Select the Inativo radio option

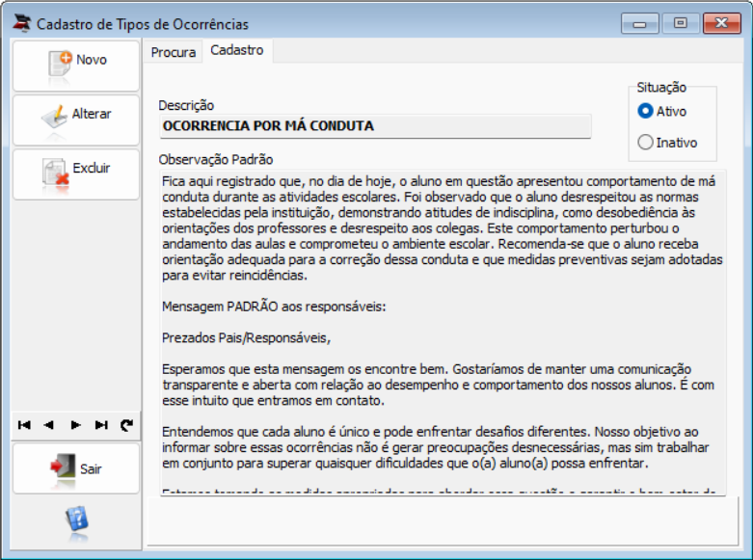point(645,142)
